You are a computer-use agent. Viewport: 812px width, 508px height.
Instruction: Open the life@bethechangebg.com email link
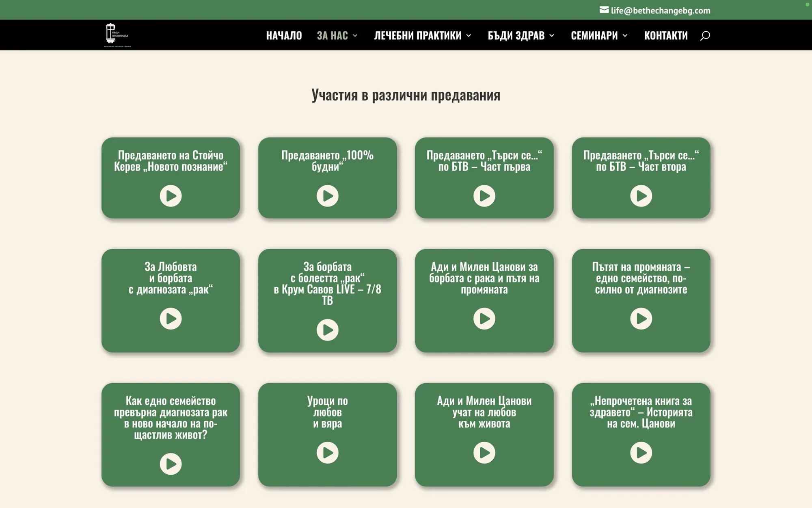pos(661,11)
